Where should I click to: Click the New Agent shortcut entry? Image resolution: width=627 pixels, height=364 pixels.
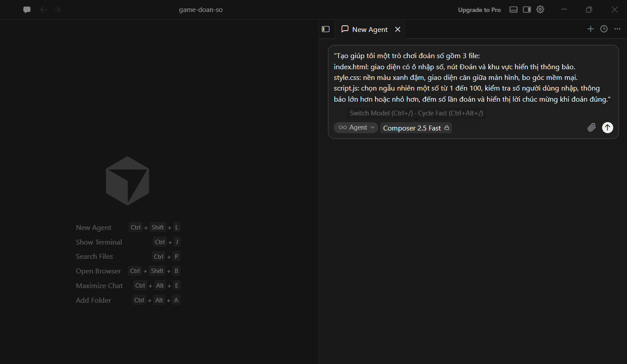128,227
